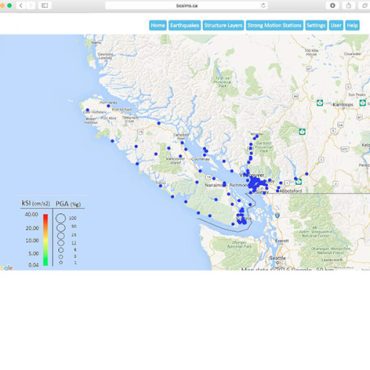Click the share icon in Safari toolbar
This screenshot has height=370, width=370.
pyautogui.click(x=349, y=6)
